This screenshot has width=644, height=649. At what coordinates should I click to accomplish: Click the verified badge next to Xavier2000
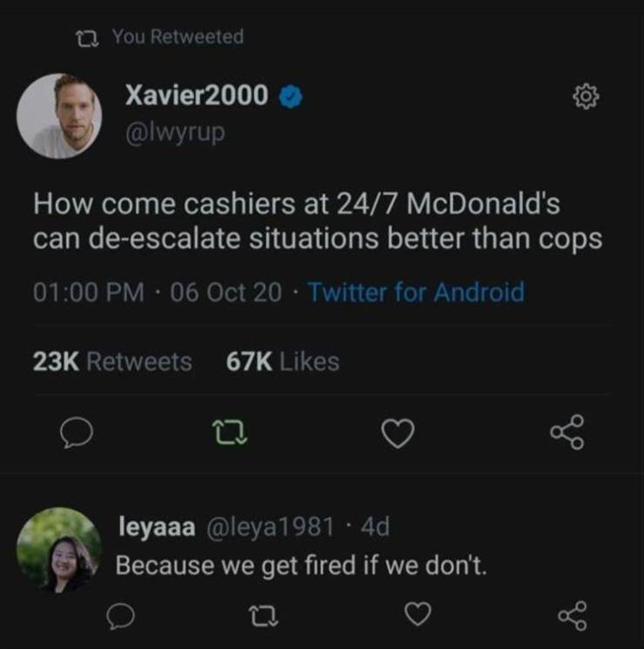[291, 97]
